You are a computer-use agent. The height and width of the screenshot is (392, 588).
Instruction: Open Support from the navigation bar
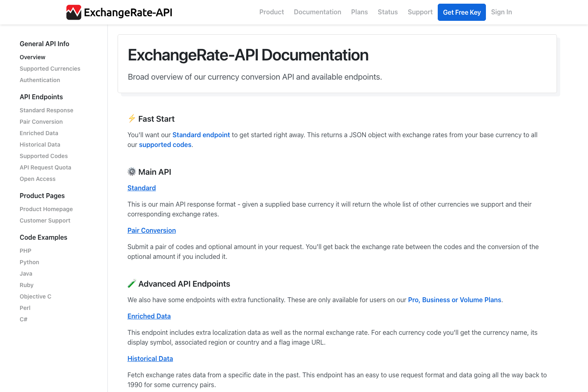click(420, 12)
